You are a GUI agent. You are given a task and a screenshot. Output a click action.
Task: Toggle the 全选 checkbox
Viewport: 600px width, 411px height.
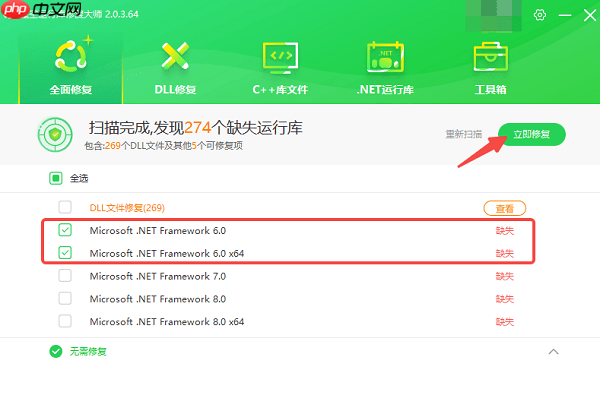(56, 178)
